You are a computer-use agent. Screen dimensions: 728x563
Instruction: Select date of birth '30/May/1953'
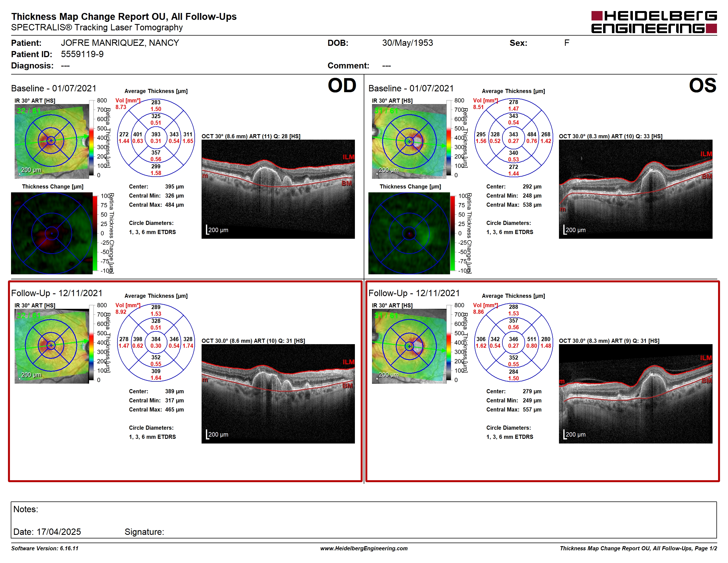pos(407,43)
